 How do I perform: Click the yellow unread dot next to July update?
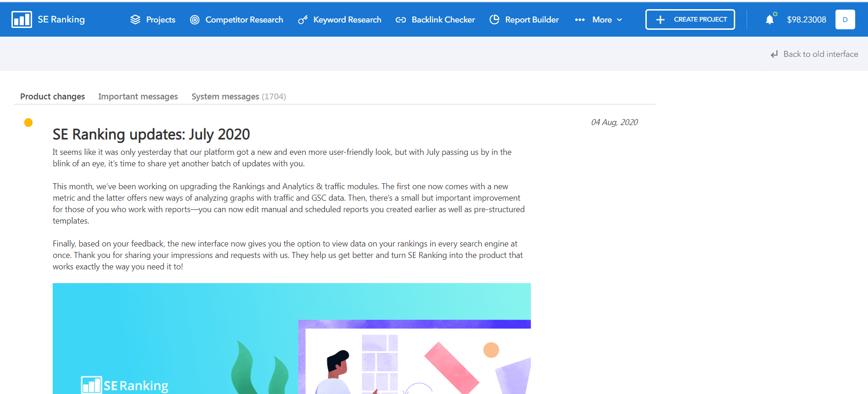point(28,122)
